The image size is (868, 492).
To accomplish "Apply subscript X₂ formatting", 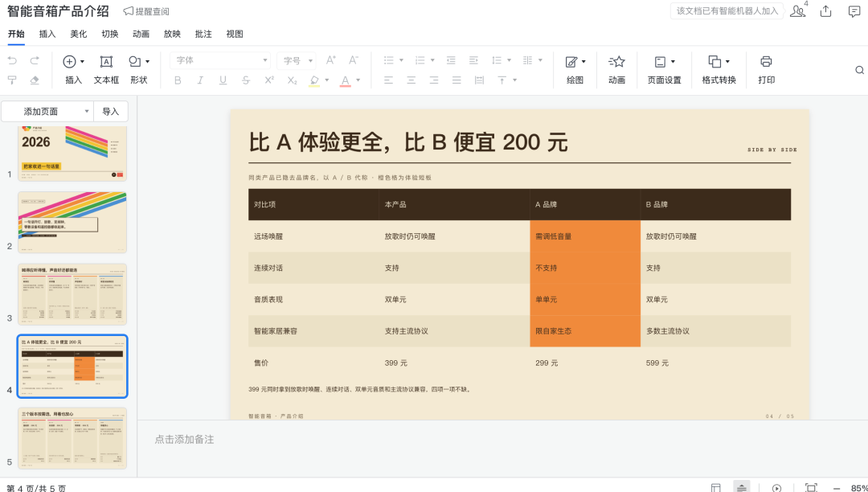I will pyautogui.click(x=292, y=80).
